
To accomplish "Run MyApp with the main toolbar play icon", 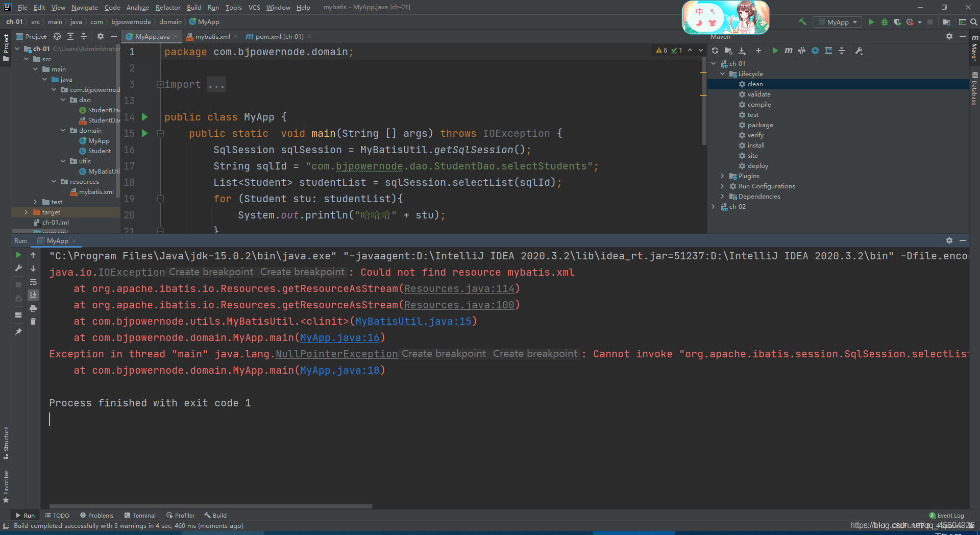I will pyautogui.click(x=871, y=22).
